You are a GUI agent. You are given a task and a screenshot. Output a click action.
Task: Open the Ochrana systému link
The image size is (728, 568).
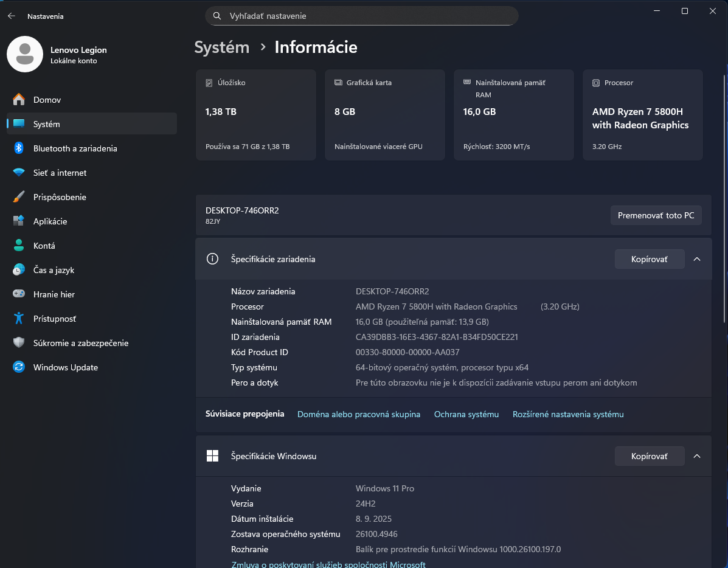(466, 414)
